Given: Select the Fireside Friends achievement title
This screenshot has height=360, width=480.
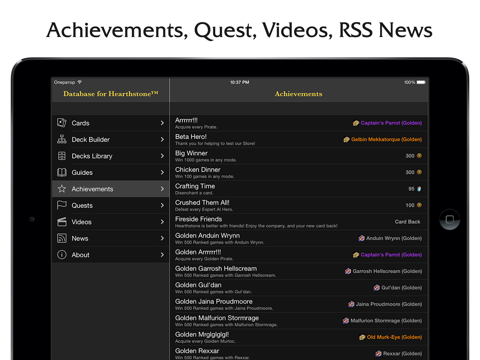Looking at the screenshot, I should coord(199,219).
